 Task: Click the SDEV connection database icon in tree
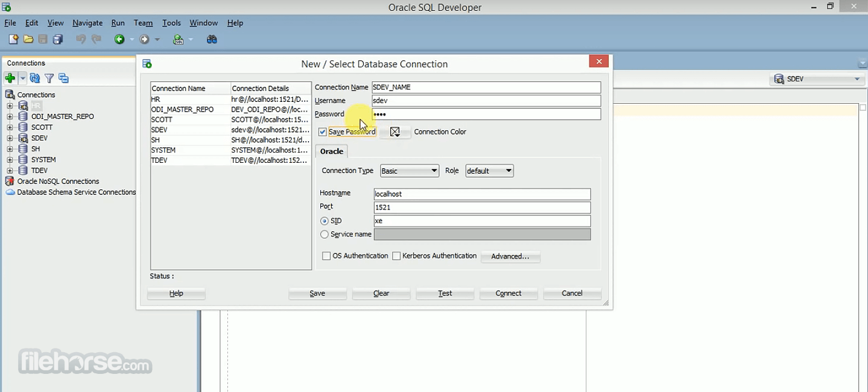pos(23,138)
